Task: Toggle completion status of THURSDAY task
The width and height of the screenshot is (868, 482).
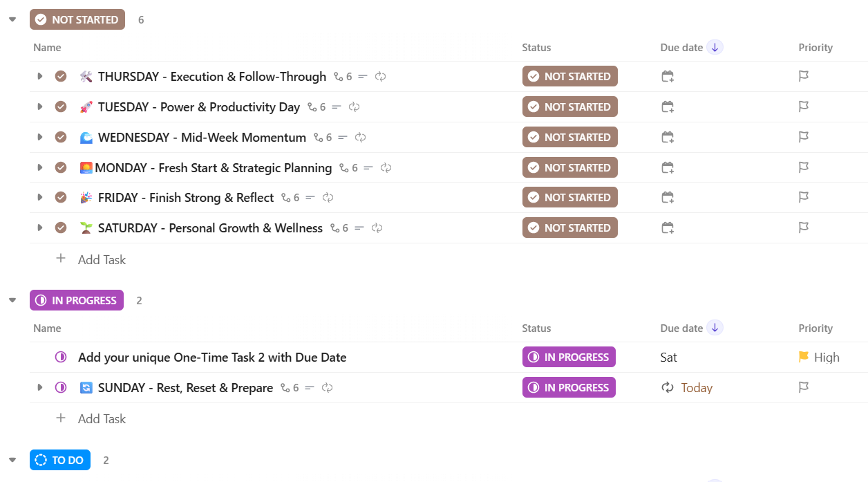Action: click(61, 76)
